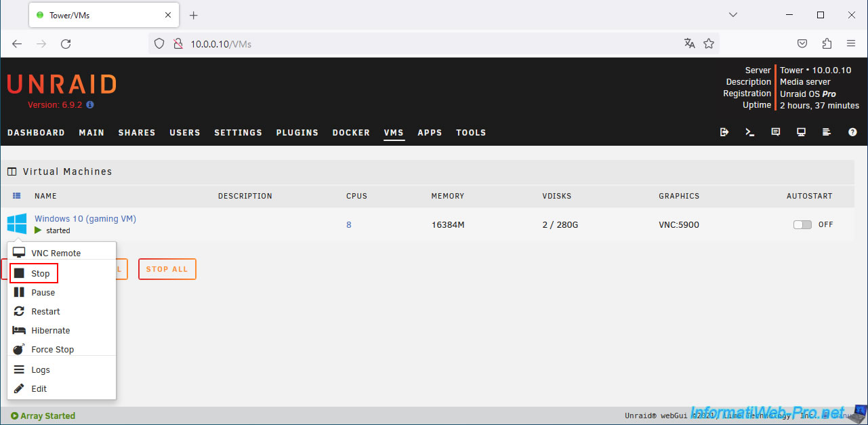Go to the TOOLS tab
Screen dimensions: 868x425
tap(471, 133)
